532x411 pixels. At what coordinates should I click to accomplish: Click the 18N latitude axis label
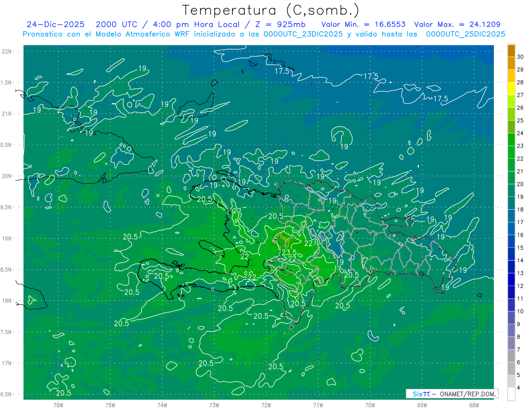pos(8,301)
